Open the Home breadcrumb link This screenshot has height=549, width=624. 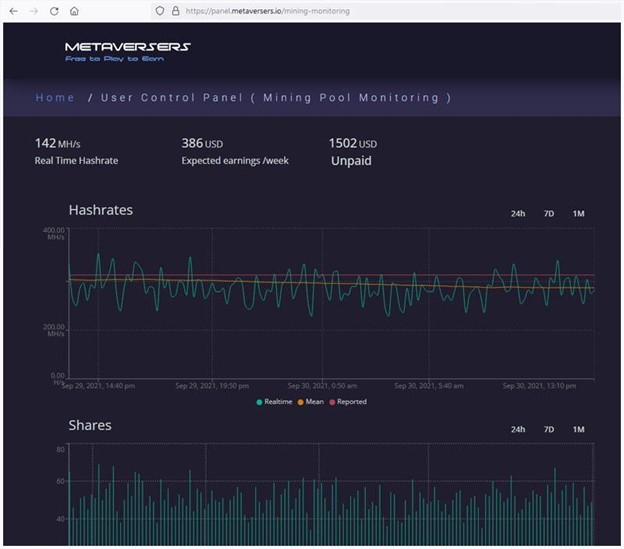55,98
